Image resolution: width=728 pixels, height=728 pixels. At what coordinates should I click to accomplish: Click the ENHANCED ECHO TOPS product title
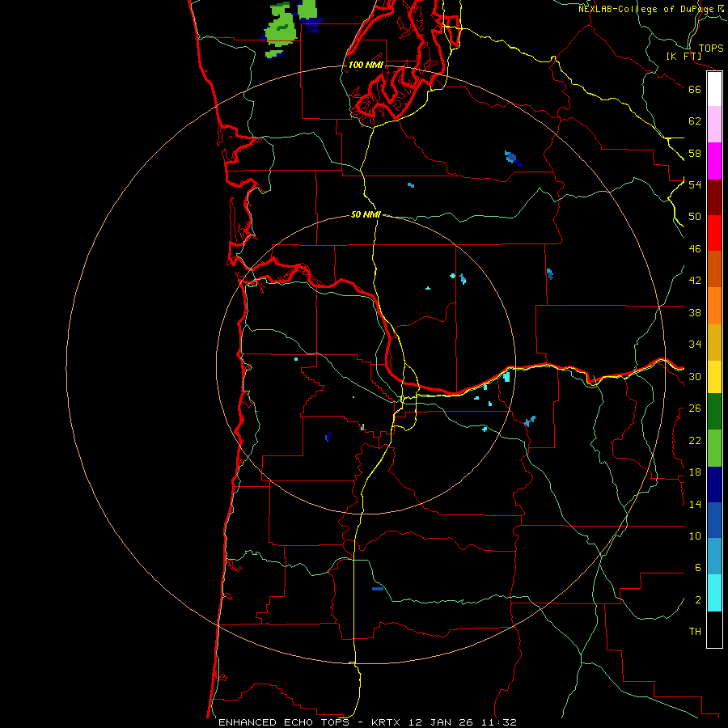pyautogui.click(x=284, y=722)
